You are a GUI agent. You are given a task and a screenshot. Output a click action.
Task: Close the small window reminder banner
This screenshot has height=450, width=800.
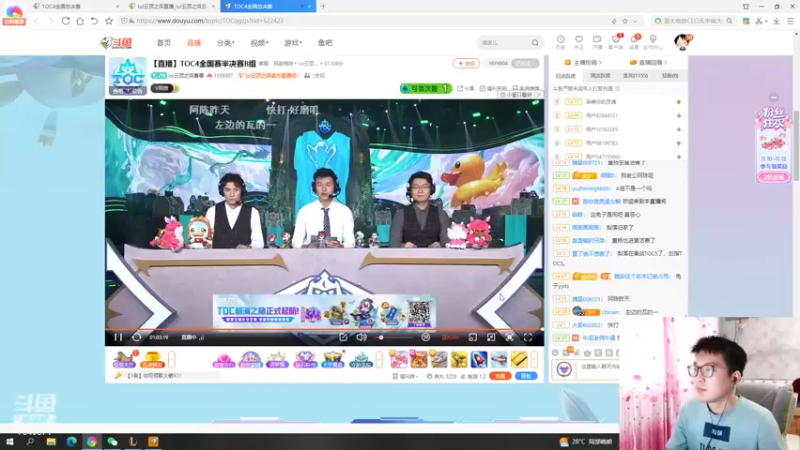point(539,95)
